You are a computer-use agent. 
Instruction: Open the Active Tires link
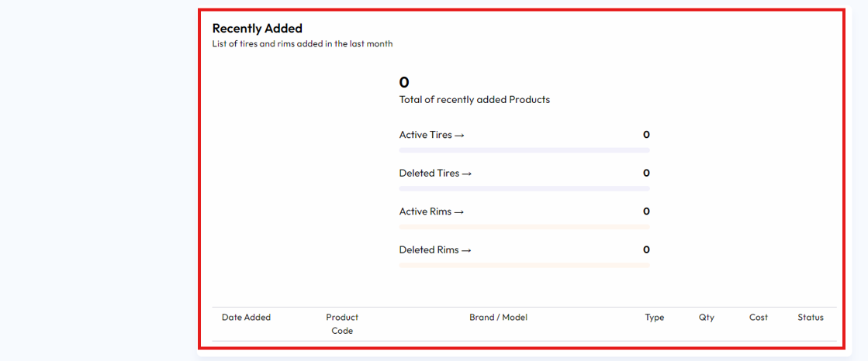pos(431,135)
